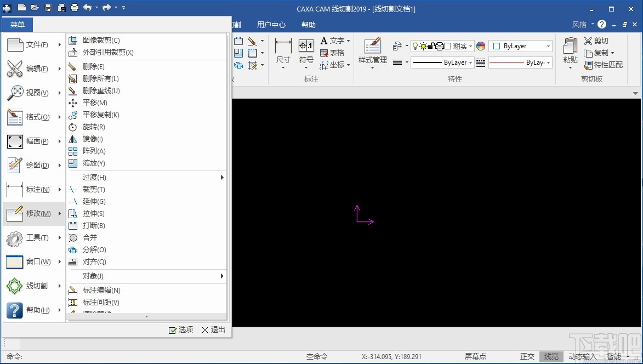
Task: Choose Move Copy 平移复制(K)
Action: pos(146,115)
